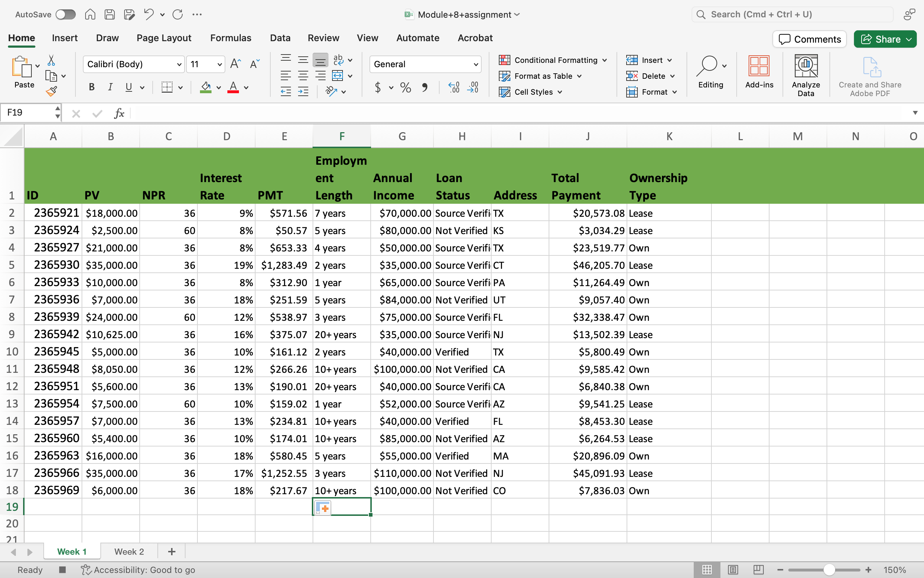Click the Share button

(885, 39)
